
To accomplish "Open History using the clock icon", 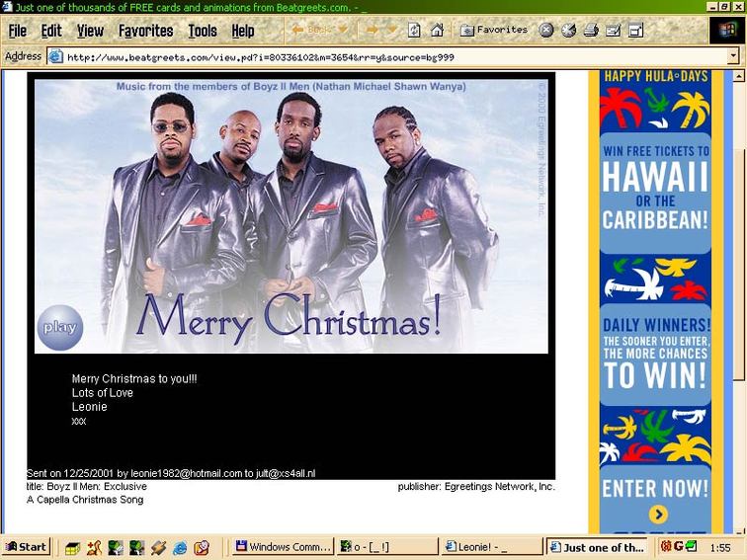I will tap(568, 31).
